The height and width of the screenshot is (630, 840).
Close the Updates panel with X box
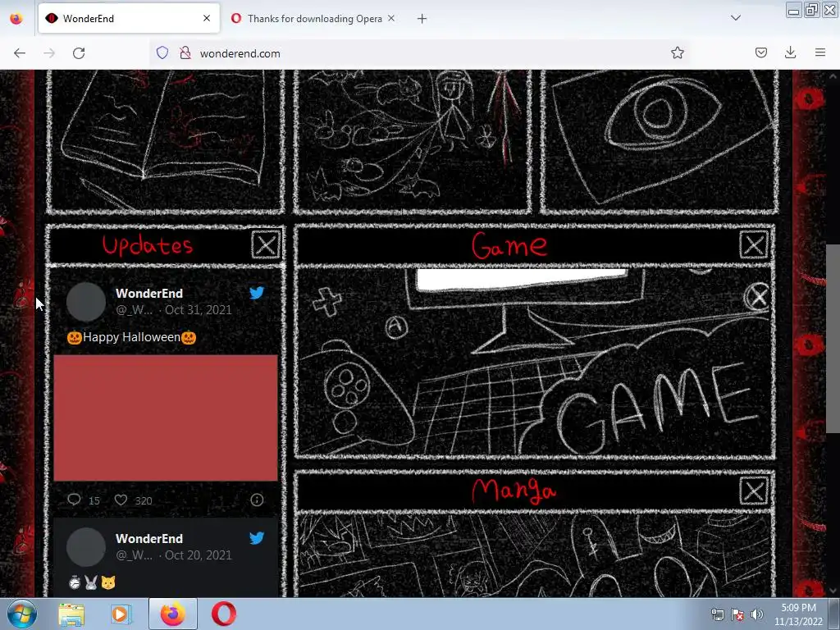[x=266, y=244]
